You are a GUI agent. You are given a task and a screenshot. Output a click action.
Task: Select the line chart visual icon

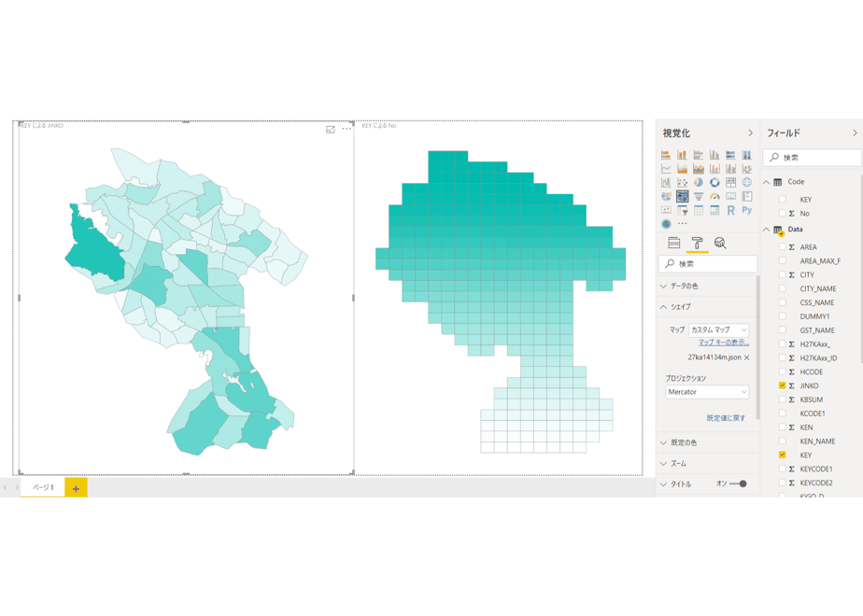click(666, 169)
